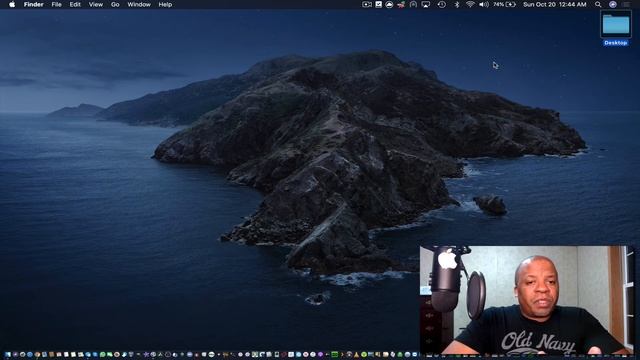Open the File menu
The height and width of the screenshot is (360, 640).
(56, 4)
